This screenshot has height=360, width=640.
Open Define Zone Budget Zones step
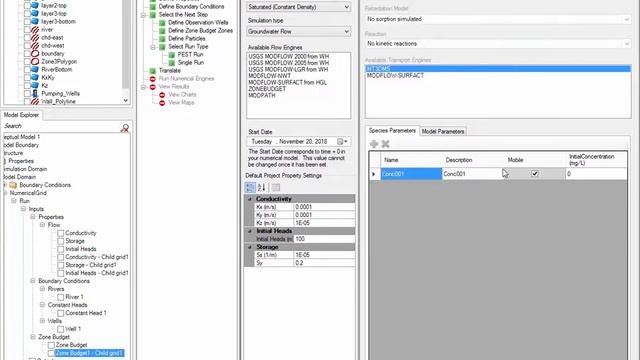(x=200, y=31)
